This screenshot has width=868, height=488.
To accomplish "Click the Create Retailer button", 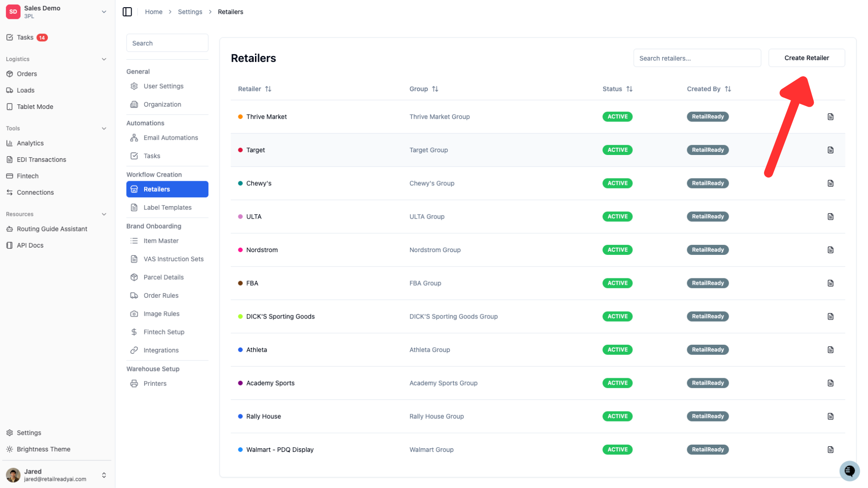I will pos(807,58).
